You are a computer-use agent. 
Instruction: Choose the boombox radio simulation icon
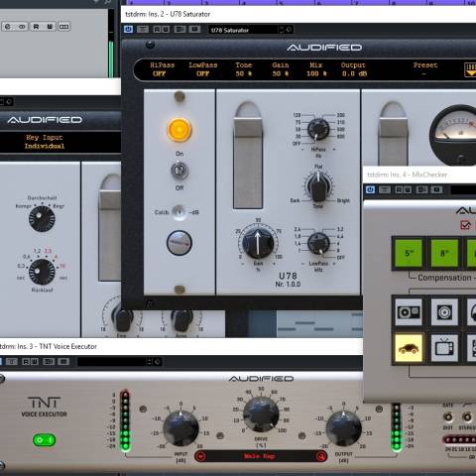[409, 312]
